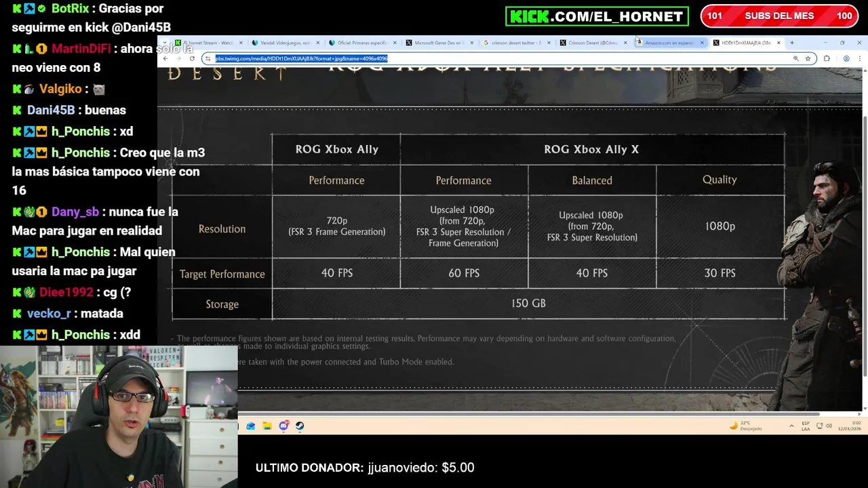Click the browser vertical scrollbar
The width and height of the screenshot is (868, 488).
[x=865, y=247]
